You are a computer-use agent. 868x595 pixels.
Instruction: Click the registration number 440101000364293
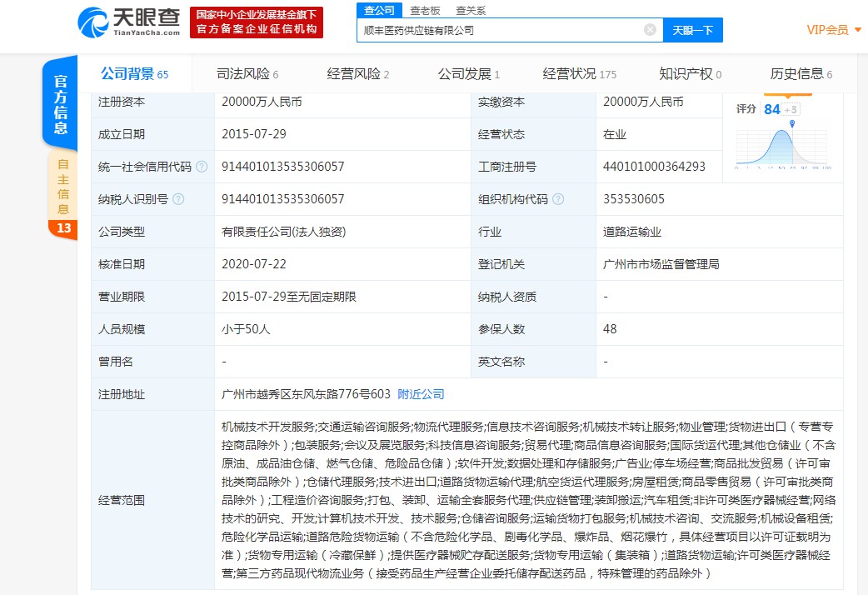(x=654, y=166)
